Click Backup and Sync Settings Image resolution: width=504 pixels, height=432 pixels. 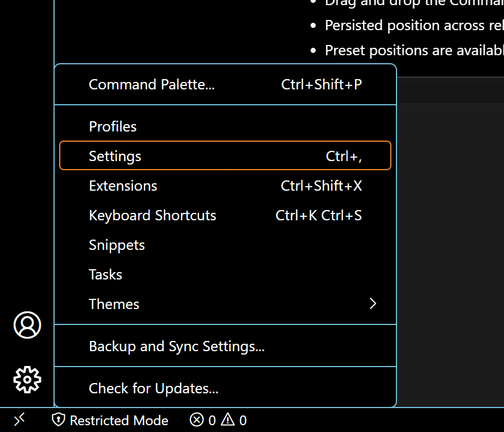tap(176, 345)
